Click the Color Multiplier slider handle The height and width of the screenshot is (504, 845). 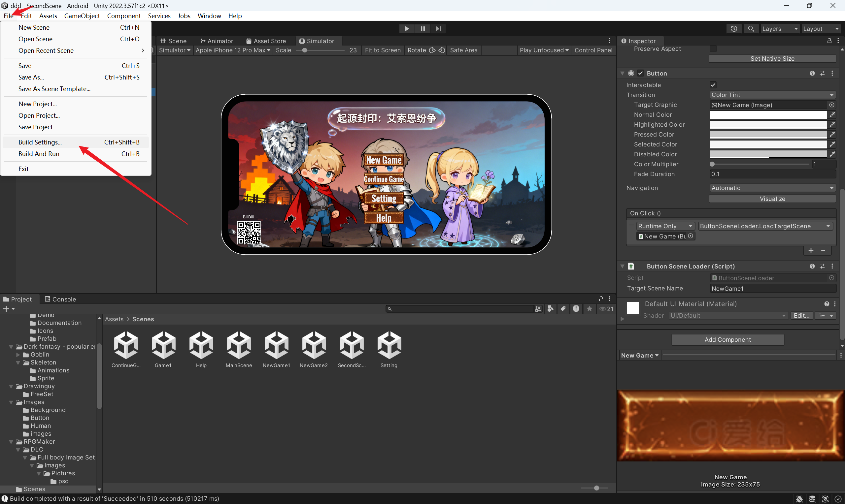pos(712,164)
